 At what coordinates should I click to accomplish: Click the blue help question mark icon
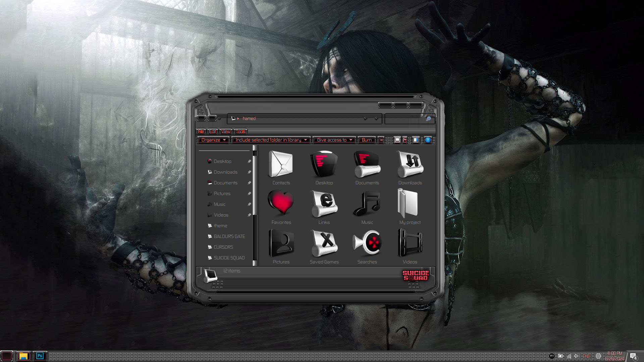[x=428, y=140]
